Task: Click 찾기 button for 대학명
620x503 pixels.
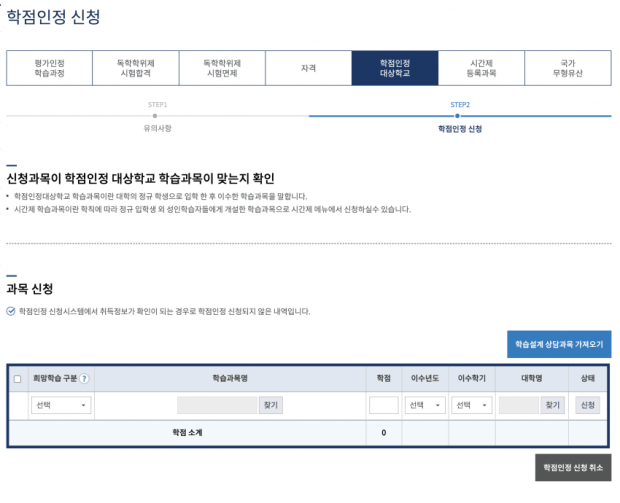Action: pos(552,405)
